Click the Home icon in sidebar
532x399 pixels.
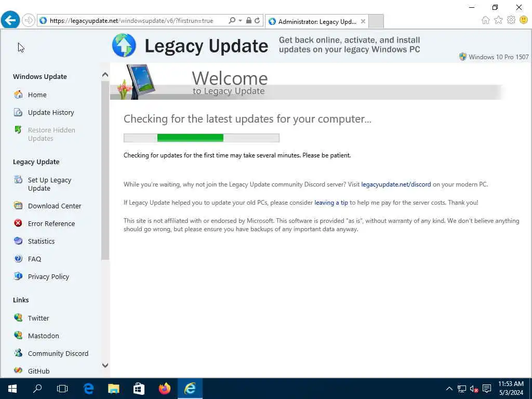(x=18, y=95)
